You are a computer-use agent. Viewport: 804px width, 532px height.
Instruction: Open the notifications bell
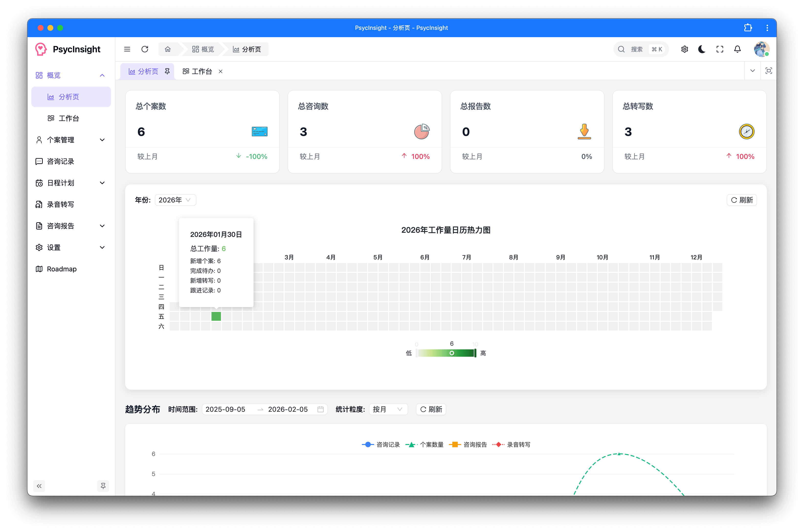pyautogui.click(x=737, y=49)
